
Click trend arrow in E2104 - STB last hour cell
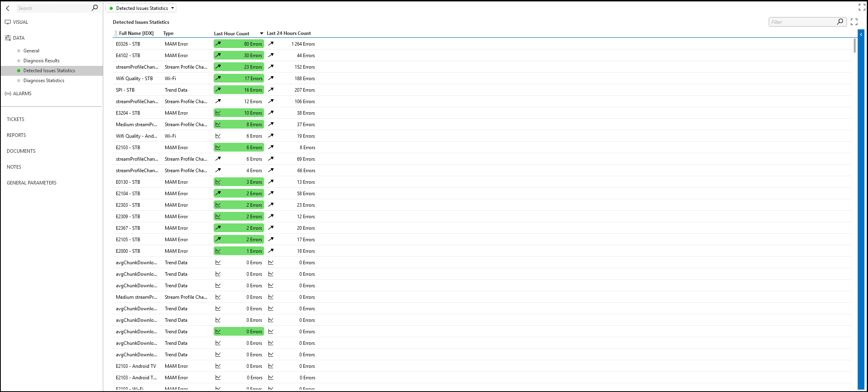pos(218,193)
